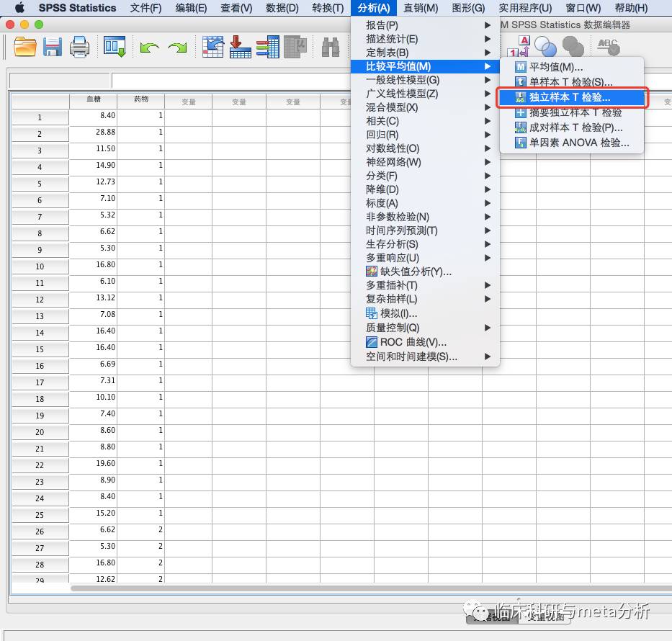Click the greyed Show all variables icon
This screenshot has height=641, width=672.
[x=573, y=47]
